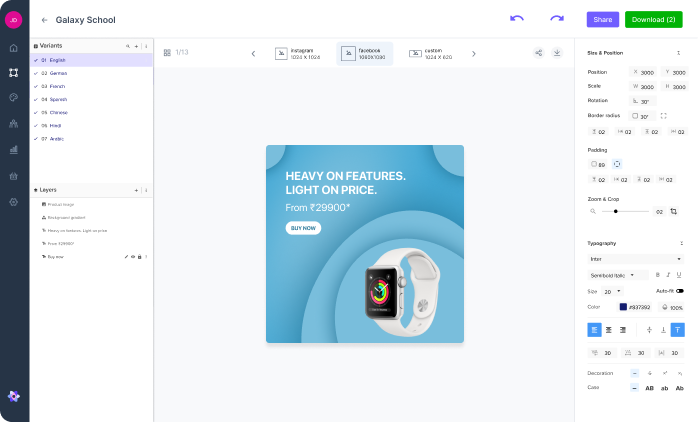The width and height of the screenshot is (698, 422).
Task: Open grid view icon next to 1/13
Action: click(167, 53)
